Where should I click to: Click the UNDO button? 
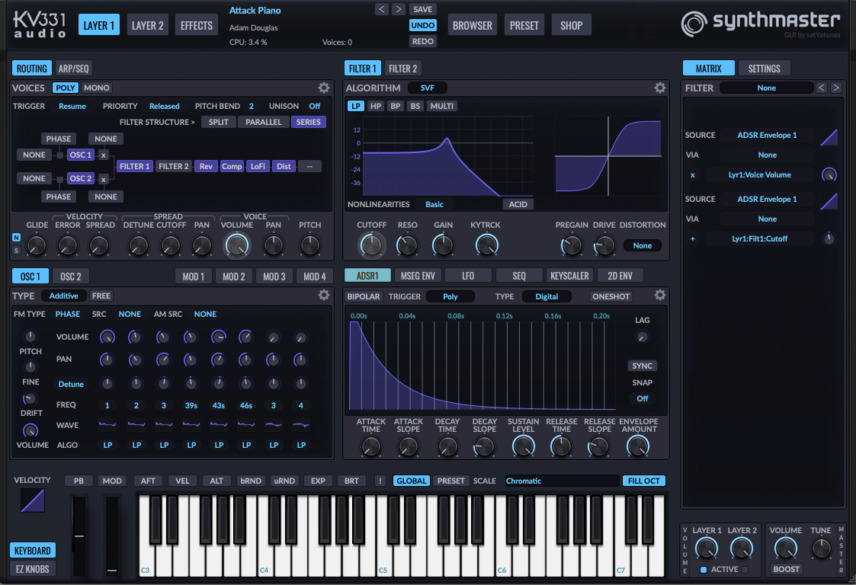(x=423, y=25)
